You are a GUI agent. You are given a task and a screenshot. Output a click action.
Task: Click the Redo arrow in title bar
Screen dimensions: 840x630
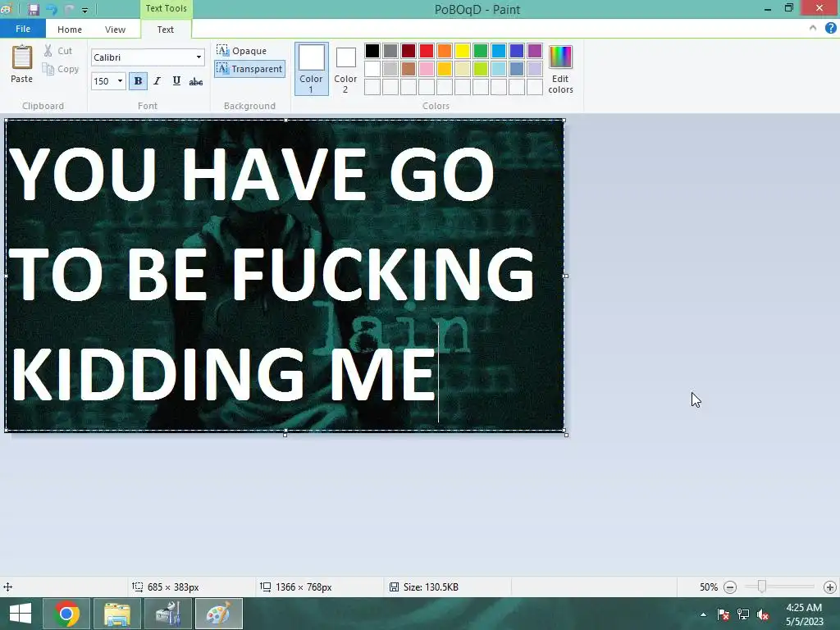[69, 9]
